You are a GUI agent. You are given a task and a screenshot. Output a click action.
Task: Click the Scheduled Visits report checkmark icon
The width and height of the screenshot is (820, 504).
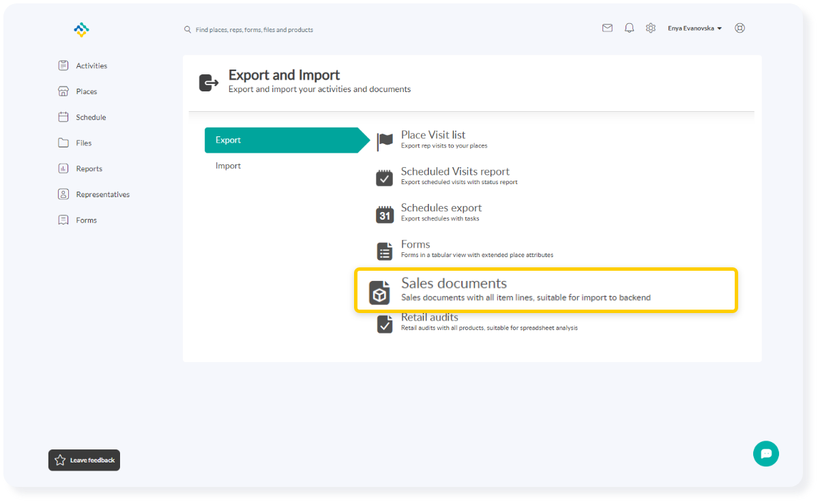[385, 178]
